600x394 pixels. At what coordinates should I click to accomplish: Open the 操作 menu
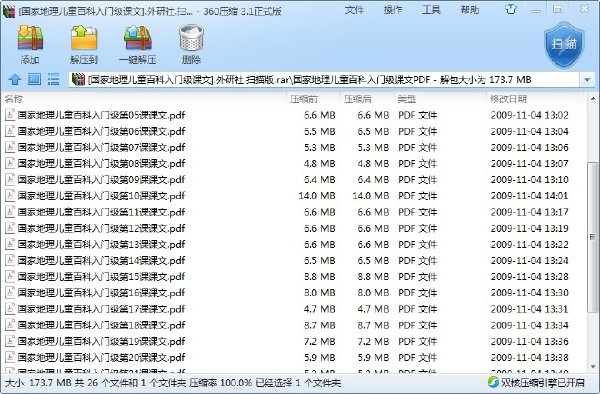coord(393,10)
